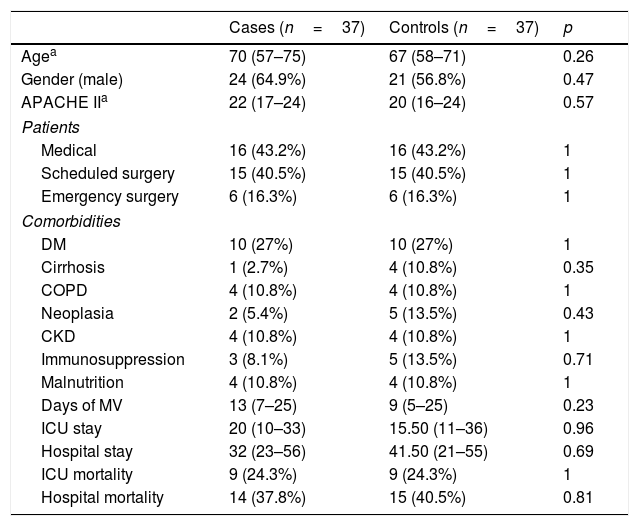Select the COPD row label
Viewport: 639px width, 526px height.
63,290
